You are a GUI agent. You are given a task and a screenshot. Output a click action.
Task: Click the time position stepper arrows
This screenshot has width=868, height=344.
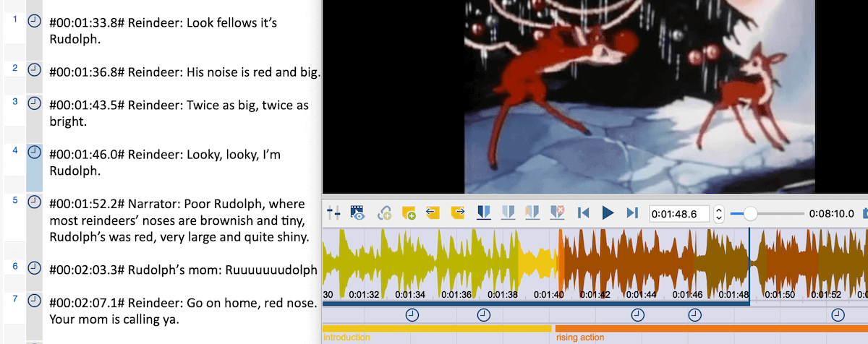(x=719, y=214)
